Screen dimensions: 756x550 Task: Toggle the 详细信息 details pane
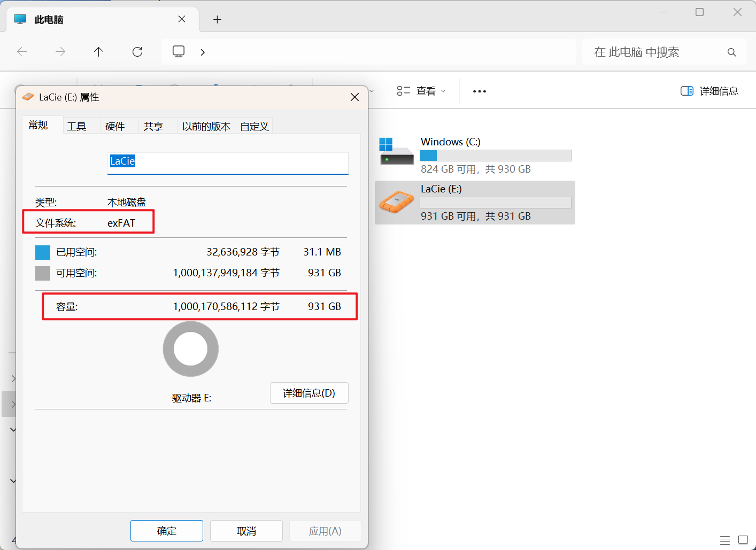click(709, 91)
